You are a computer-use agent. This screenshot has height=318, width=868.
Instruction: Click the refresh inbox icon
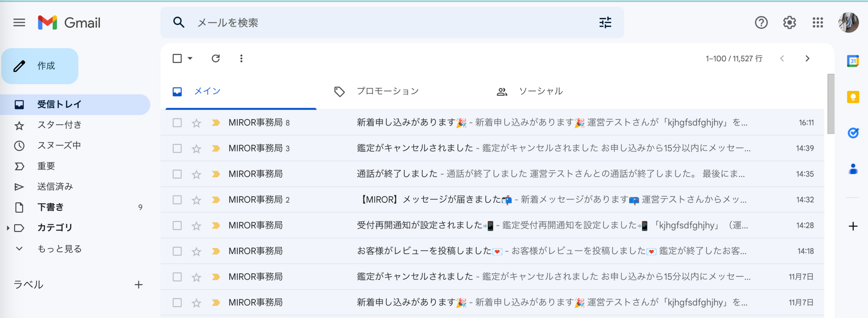[x=216, y=58]
